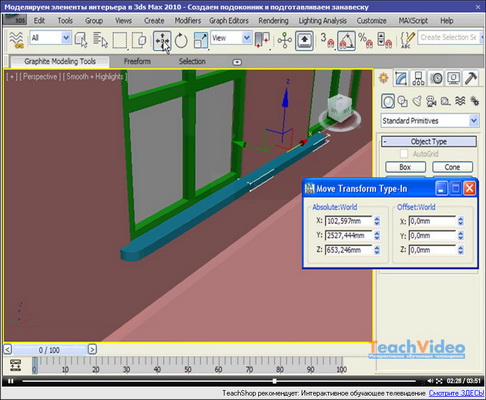This screenshot has height=400, width=486.
Task: Open the Utilities hammer panel tab
Action: click(x=471, y=78)
